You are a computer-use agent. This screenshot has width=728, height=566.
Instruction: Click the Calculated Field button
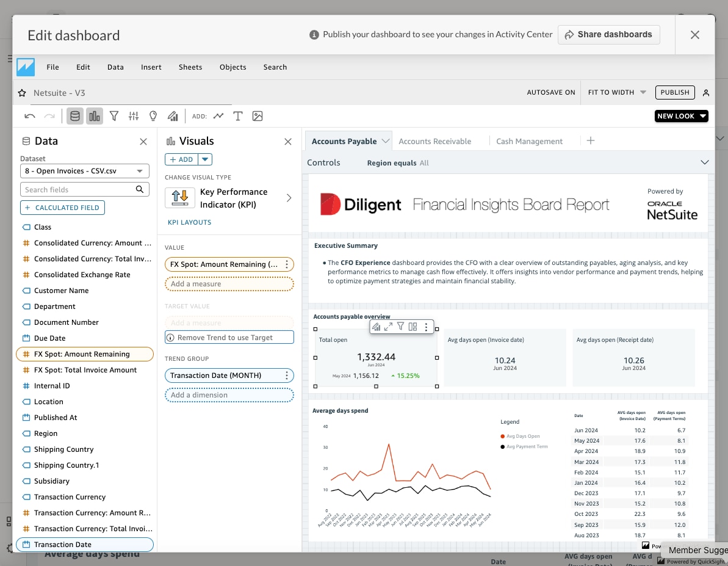(x=63, y=208)
